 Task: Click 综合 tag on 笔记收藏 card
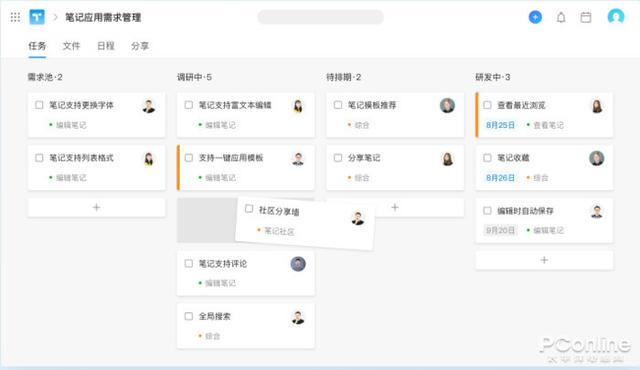click(537, 177)
